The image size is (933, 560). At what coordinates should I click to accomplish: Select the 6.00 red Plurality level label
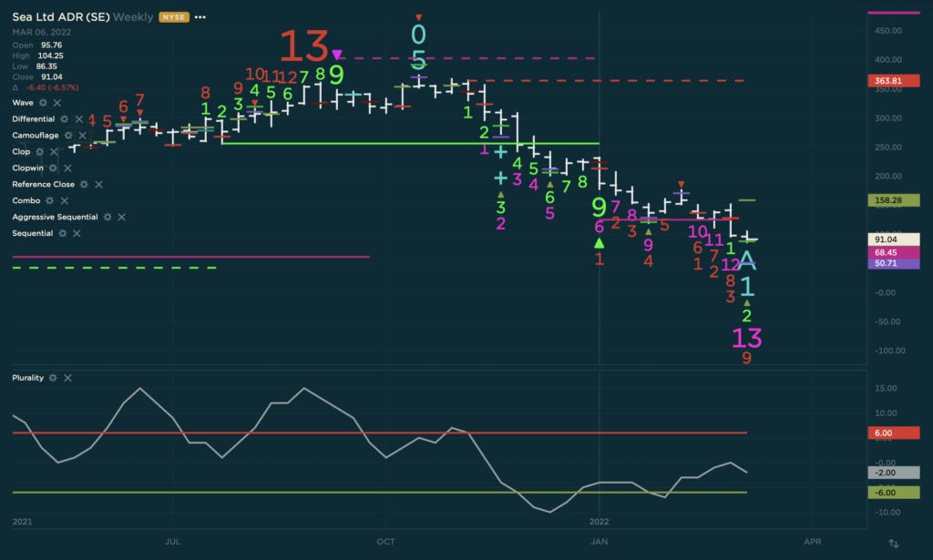tap(893, 433)
